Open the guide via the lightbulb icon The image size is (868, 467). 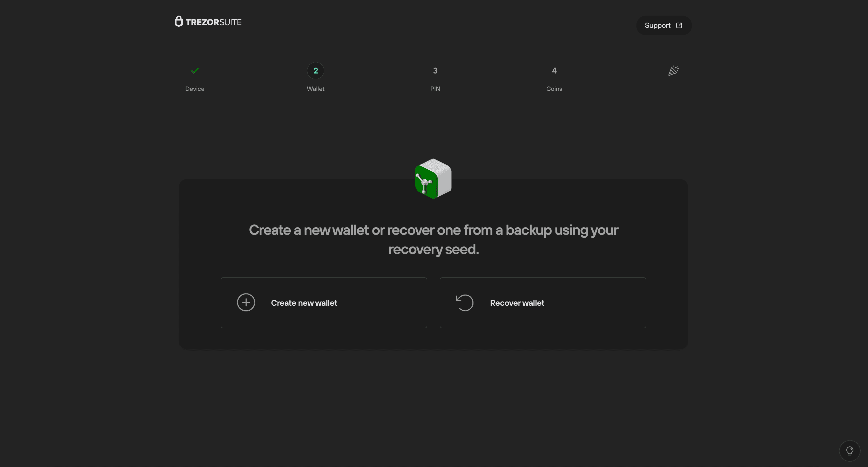click(x=850, y=450)
